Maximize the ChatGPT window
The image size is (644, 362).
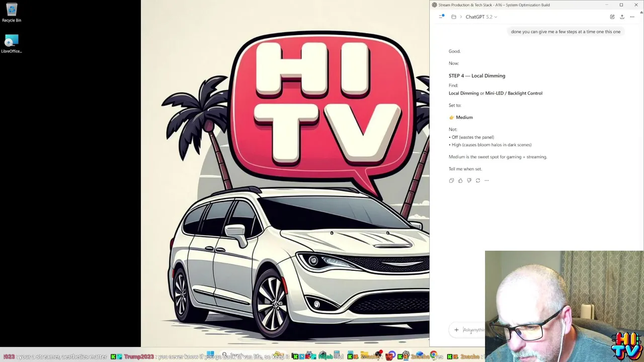(x=621, y=5)
